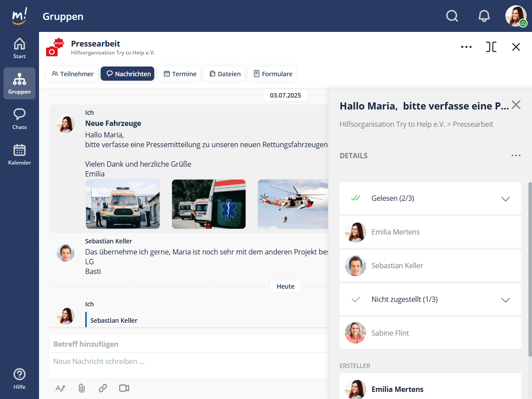Click the Neue Fahrzeuge message subject
Viewport: 532px width, 399px height.
(113, 123)
